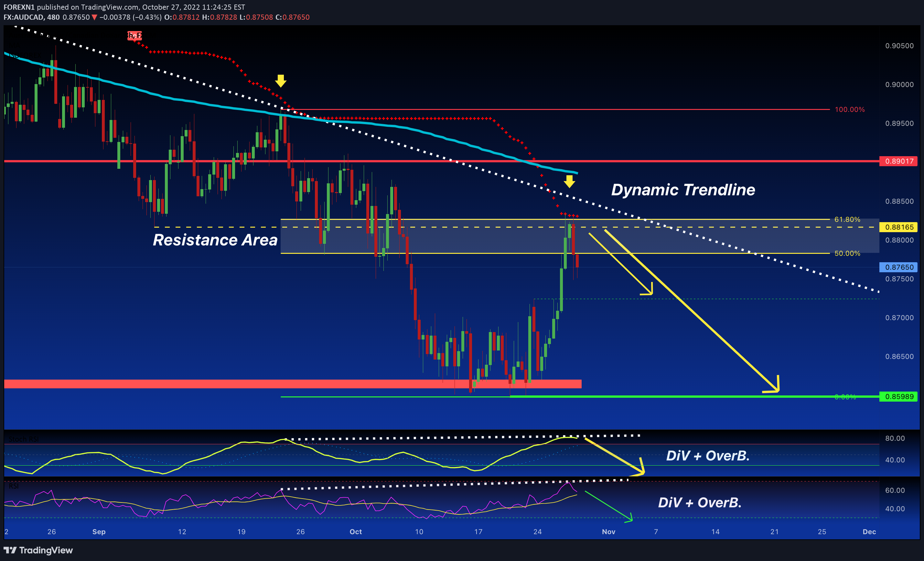
Task: Click the 50.00% Fibonacci level label
Action: click(847, 254)
